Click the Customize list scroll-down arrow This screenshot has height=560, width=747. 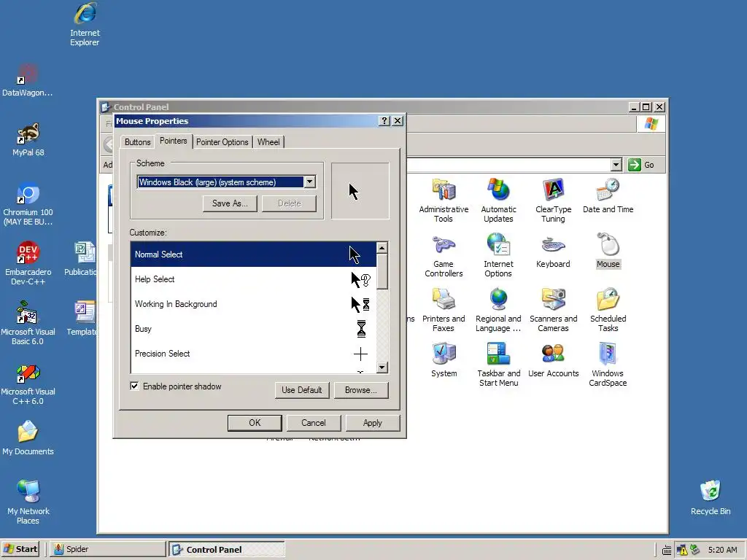382,367
